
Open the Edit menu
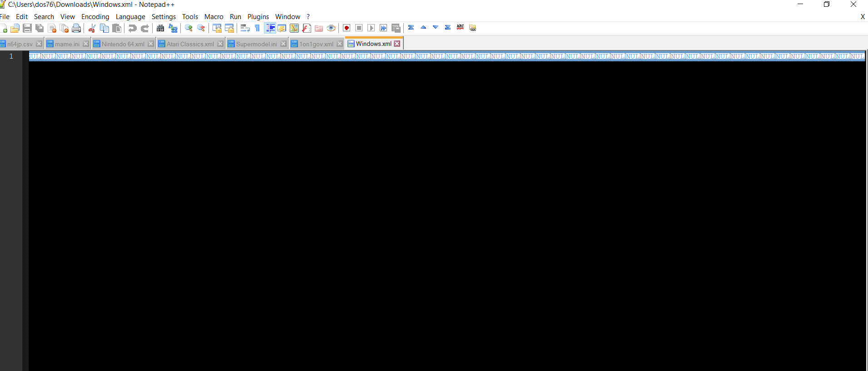tap(22, 17)
